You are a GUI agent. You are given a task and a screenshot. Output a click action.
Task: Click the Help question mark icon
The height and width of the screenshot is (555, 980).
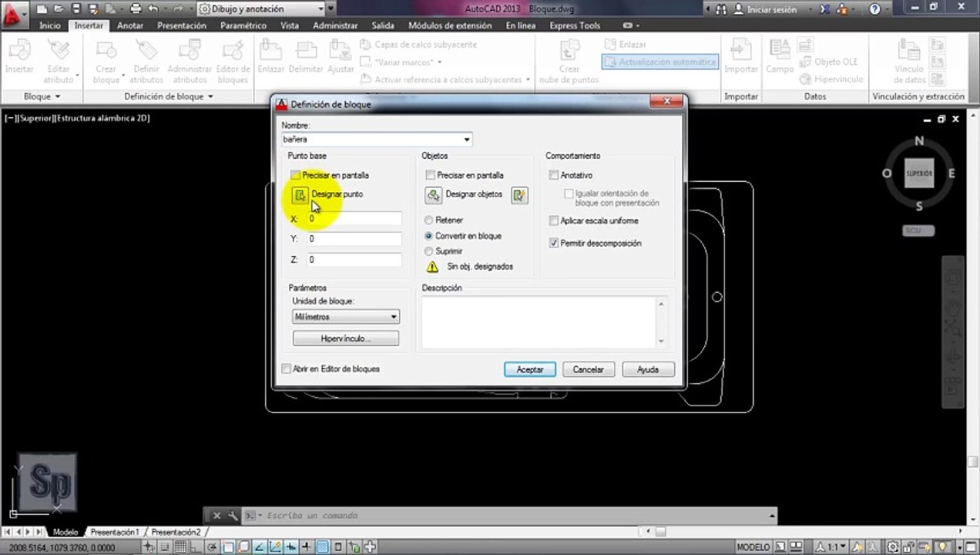[x=875, y=9]
